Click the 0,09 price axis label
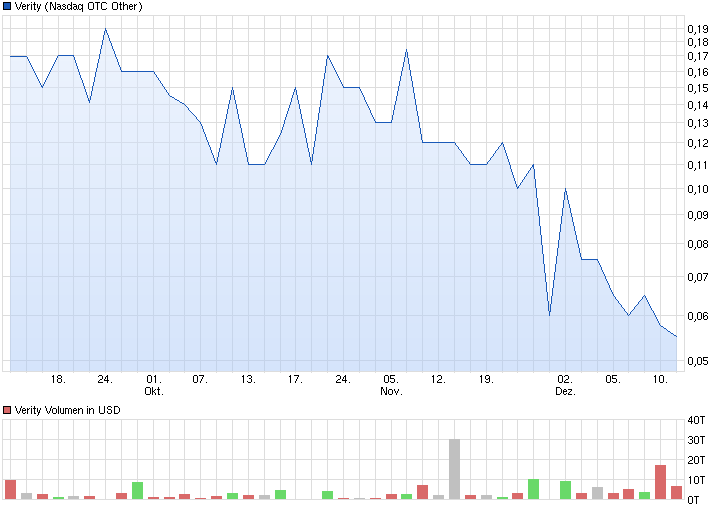The width and height of the screenshot is (726, 508). pos(698,215)
